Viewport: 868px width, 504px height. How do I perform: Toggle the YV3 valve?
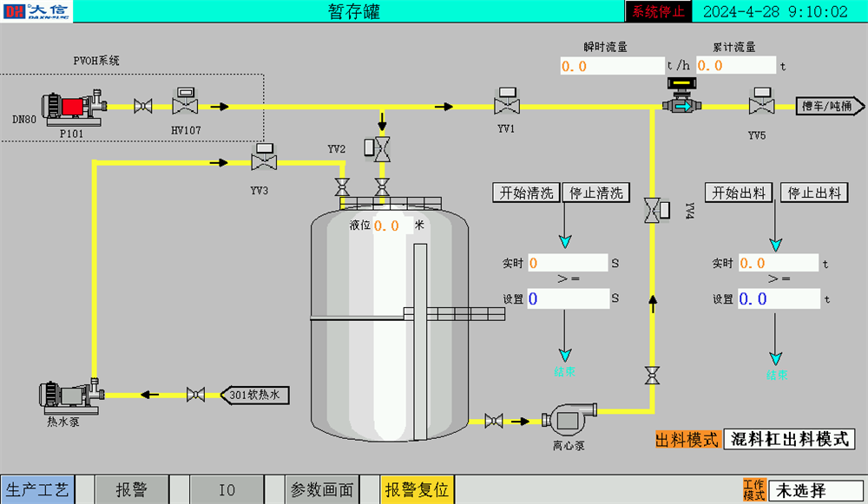[264, 157]
